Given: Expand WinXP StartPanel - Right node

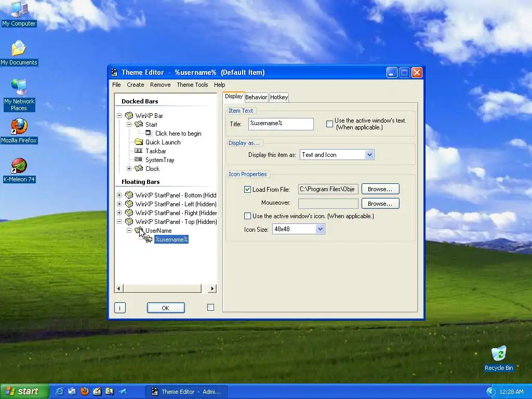Looking at the screenshot, I should pos(119,212).
